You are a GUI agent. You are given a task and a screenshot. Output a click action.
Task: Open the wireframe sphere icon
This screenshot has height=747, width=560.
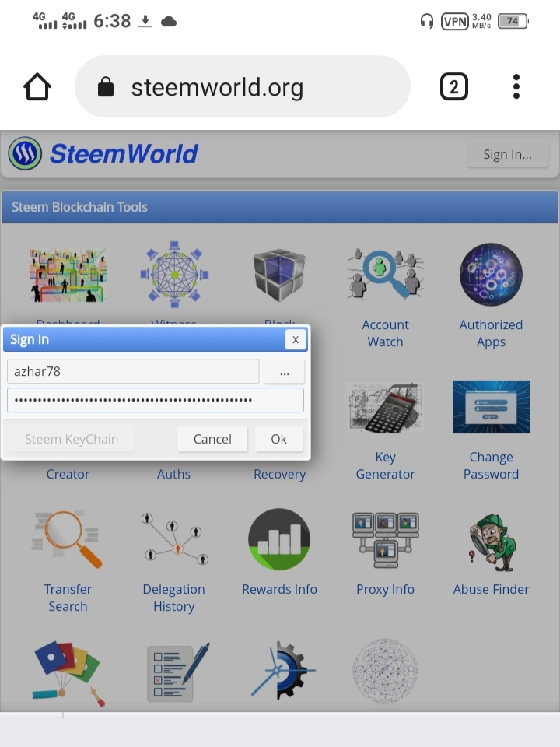[385, 671]
